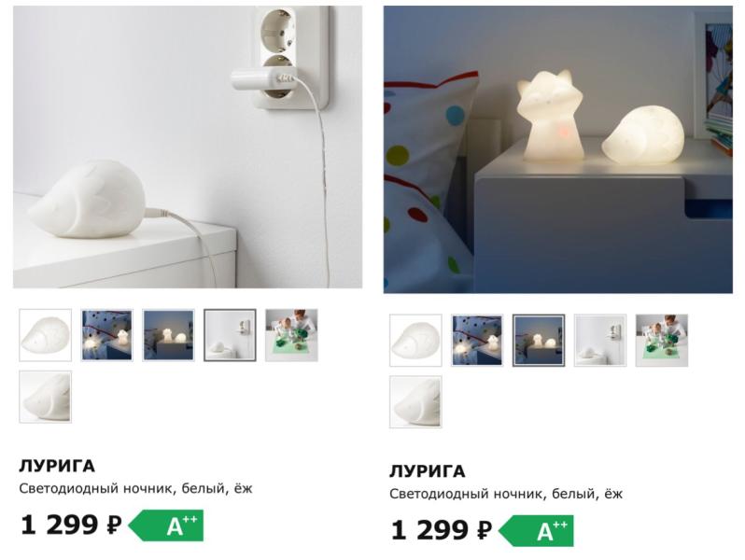Viewport: 745px width, 560px height.
Task: Open right panel's bedside lamps thumbnail with pillow
Action: (x=477, y=341)
